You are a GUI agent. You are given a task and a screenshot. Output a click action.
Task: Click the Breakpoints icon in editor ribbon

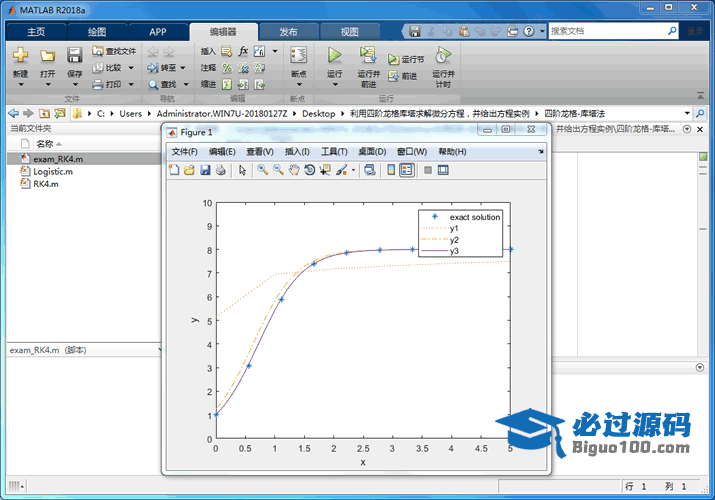(298, 60)
